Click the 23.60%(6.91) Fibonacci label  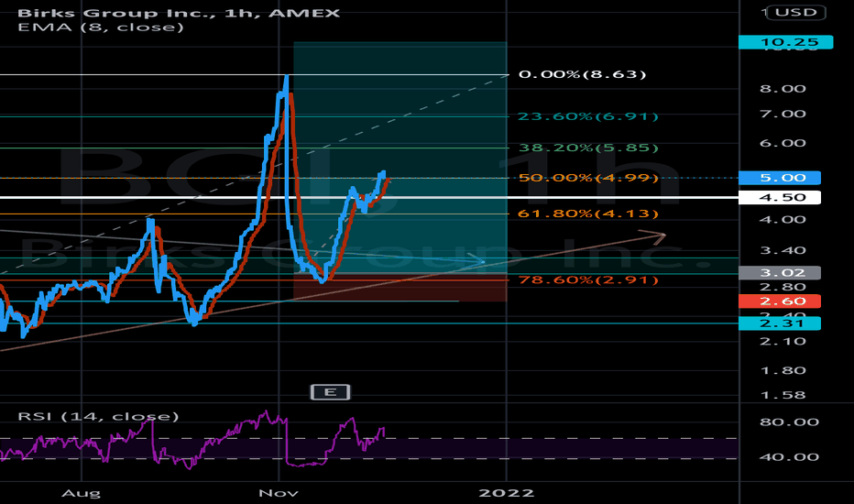point(587,116)
